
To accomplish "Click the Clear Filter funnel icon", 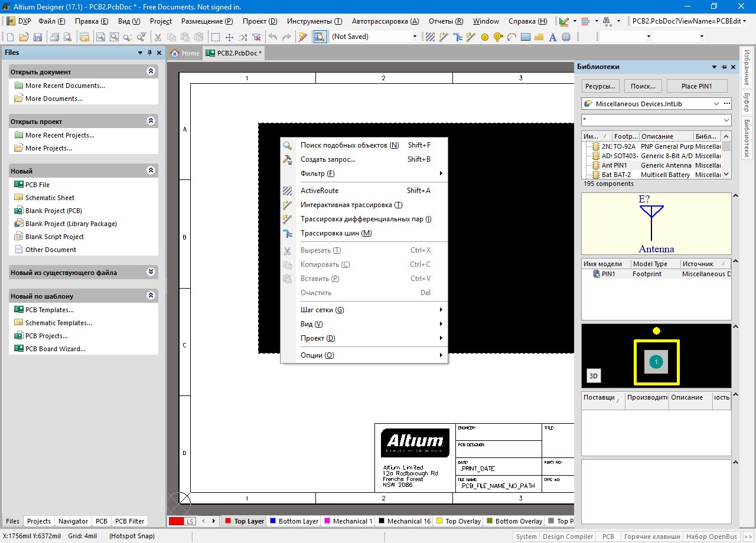I will pos(256,37).
